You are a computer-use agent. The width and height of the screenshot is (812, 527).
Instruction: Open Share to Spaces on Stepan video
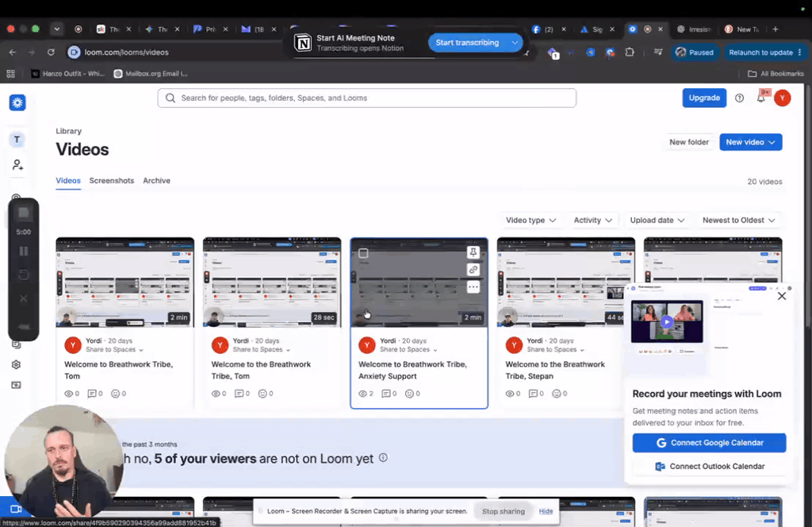pyautogui.click(x=556, y=350)
